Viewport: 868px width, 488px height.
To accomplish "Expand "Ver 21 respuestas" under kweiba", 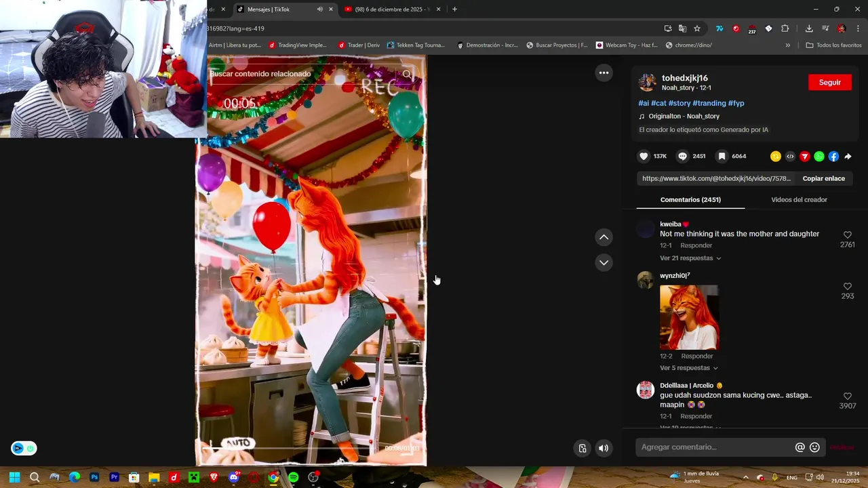I will pos(690,258).
